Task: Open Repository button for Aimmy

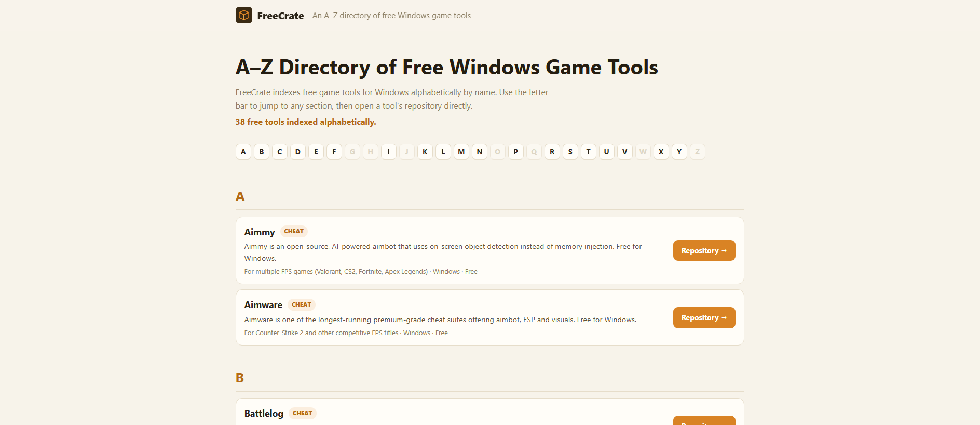Action: [704, 250]
